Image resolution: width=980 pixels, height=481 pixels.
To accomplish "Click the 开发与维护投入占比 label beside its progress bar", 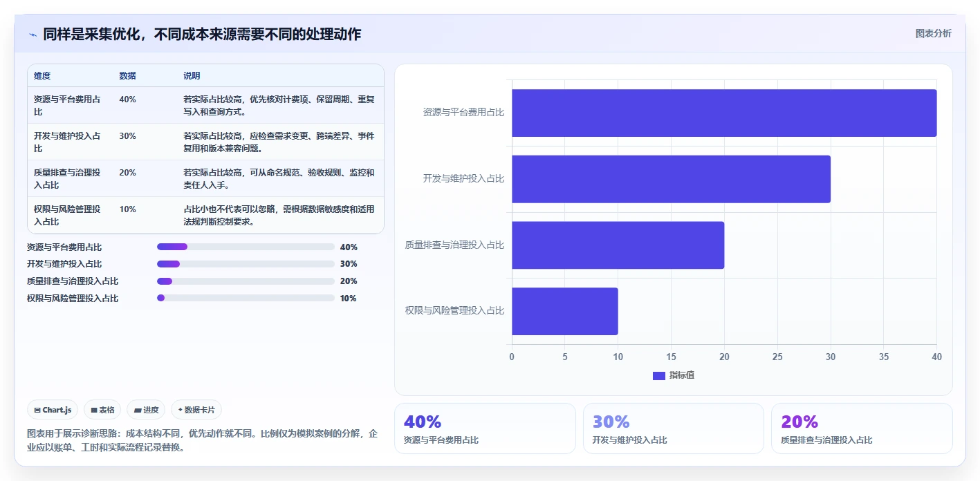I will [64, 264].
